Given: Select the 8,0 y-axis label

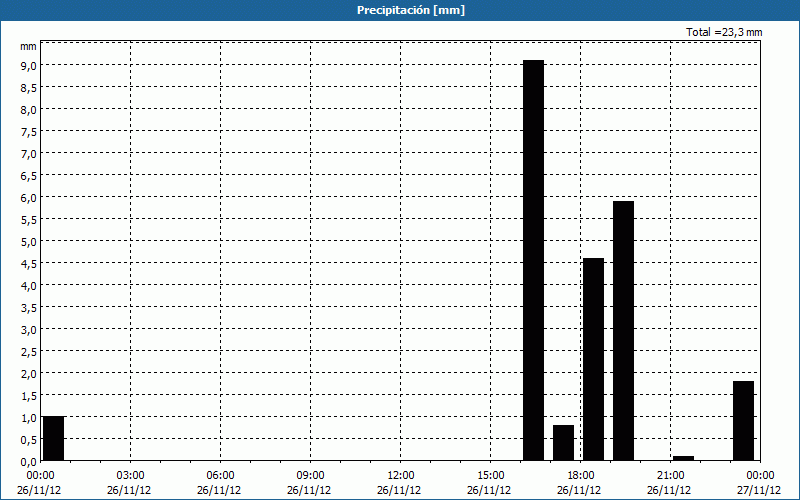Looking at the screenshot, I should pos(29,109).
